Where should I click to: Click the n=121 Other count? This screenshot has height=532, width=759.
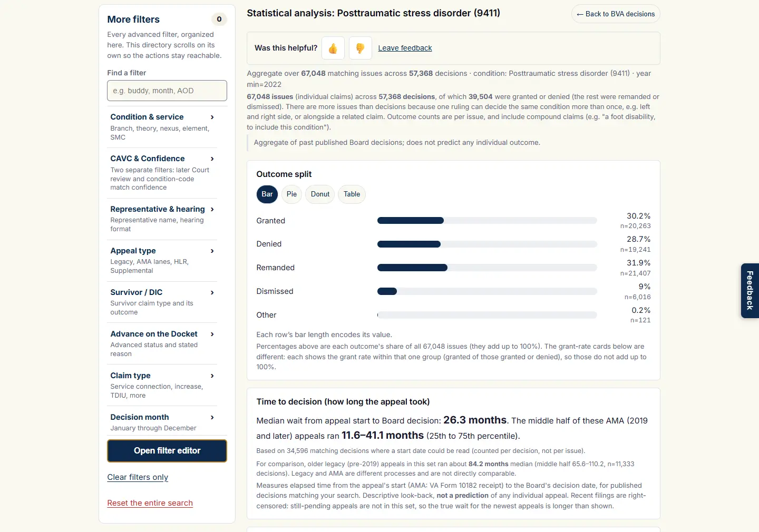pos(640,320)
